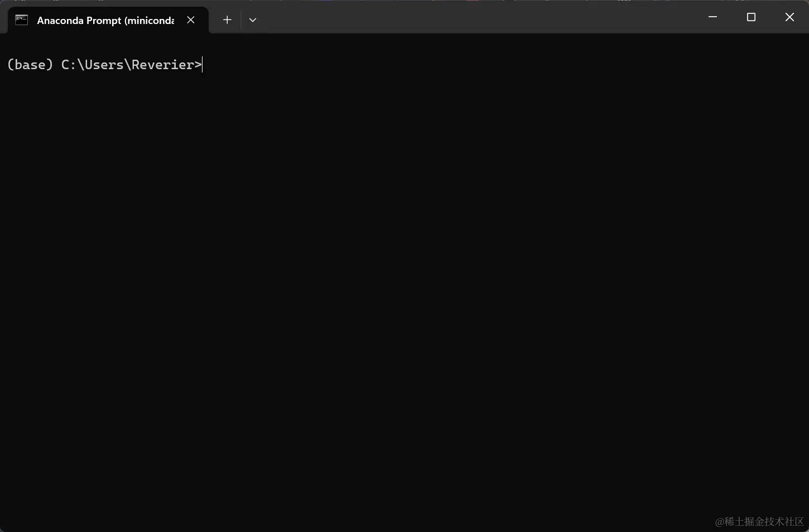Click the close window icon
The image size is (809, 532).
[x=789, y=17]
